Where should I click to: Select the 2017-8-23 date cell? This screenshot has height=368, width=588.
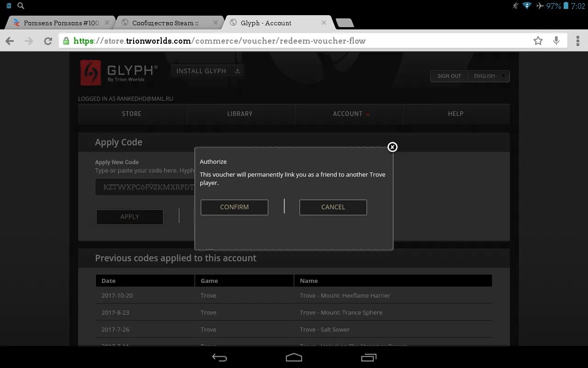click(115, 312)
